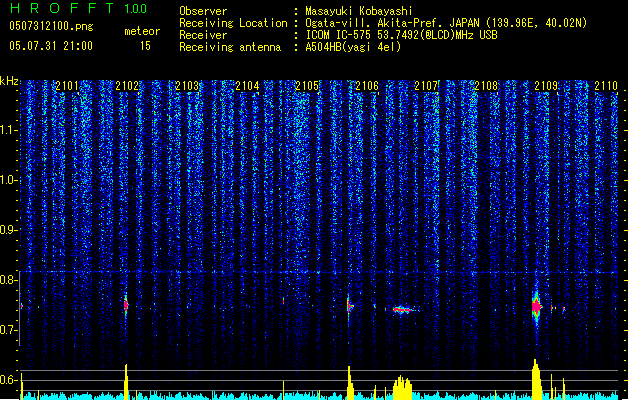Click the tallest yellow power peak near 2109

[x=536, y=379]
